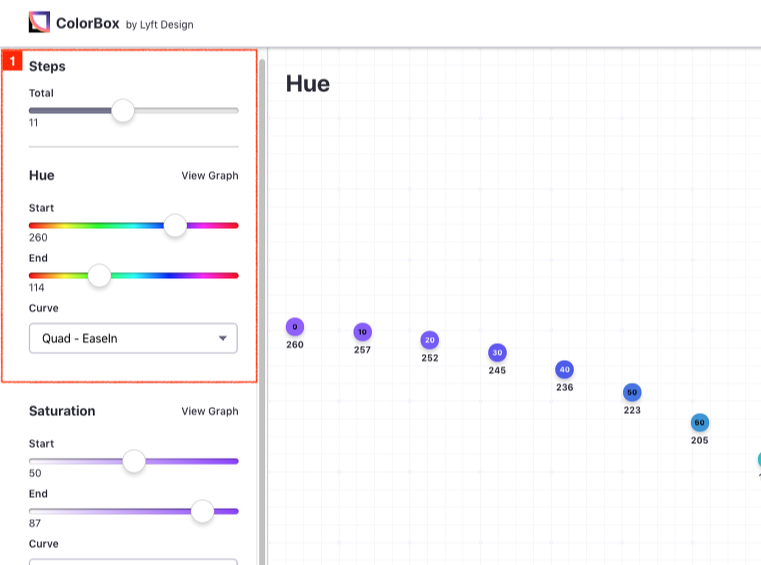This screenshot has height=565, width=761.
Task: Click the sidebar vertical scrollbar
Action: pos(262,311)
